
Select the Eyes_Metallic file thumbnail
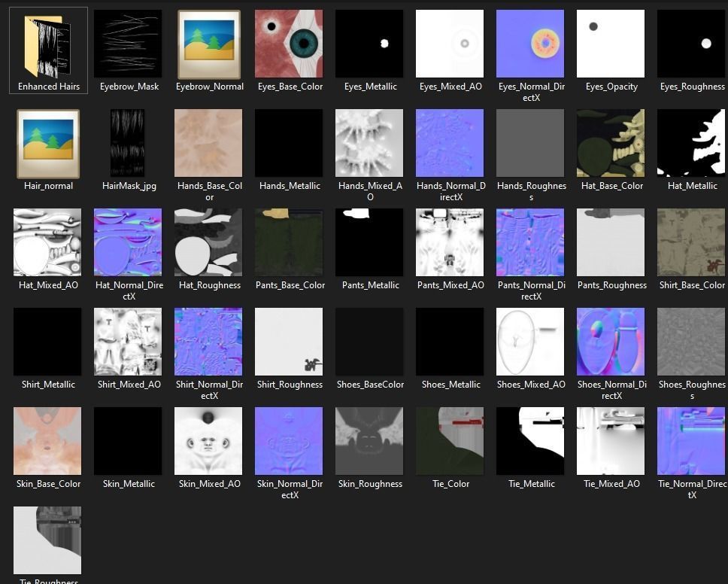tap(369, 44)
